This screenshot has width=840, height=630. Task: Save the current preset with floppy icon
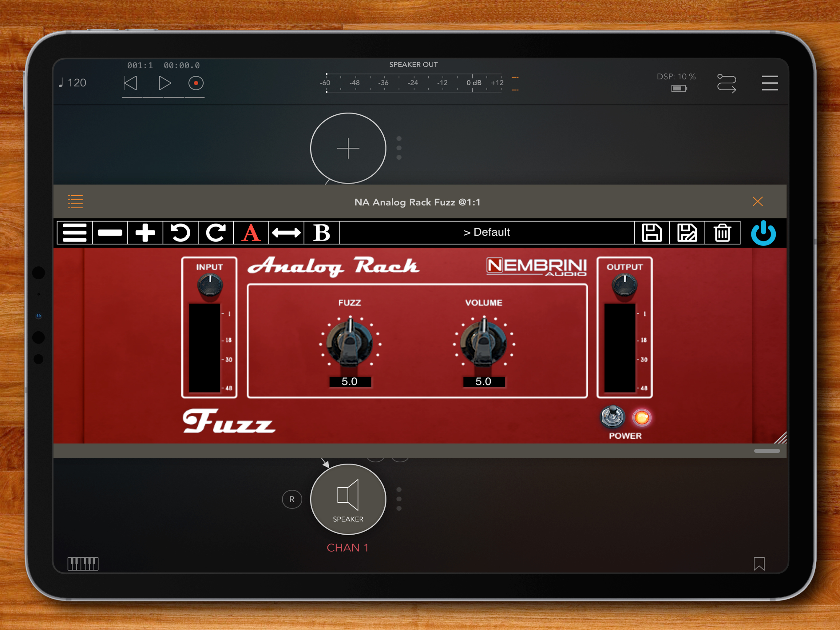[x=652, y=233]
